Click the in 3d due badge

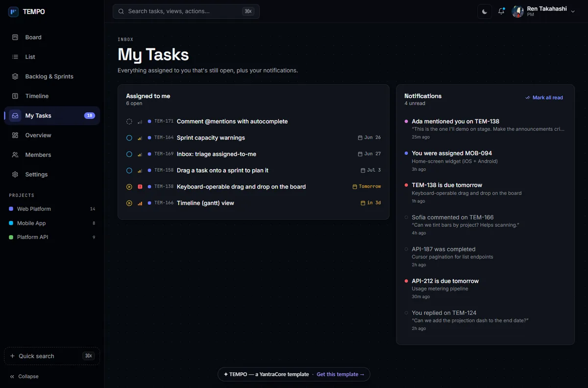coord(371,203)
